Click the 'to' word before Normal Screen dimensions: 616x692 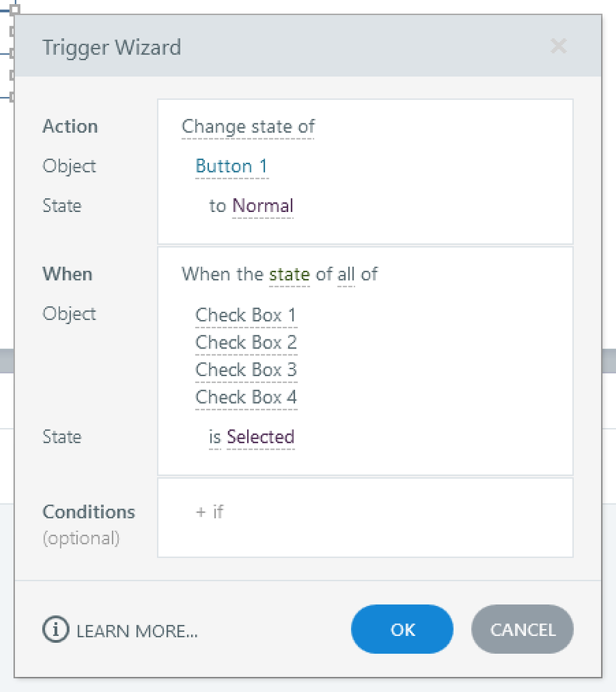[x=217, y=206]
